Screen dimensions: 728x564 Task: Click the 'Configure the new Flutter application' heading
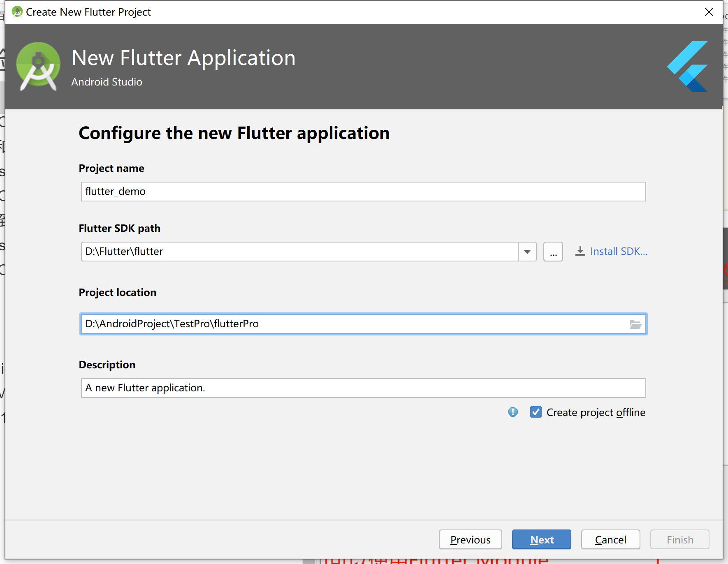point(234,133)
